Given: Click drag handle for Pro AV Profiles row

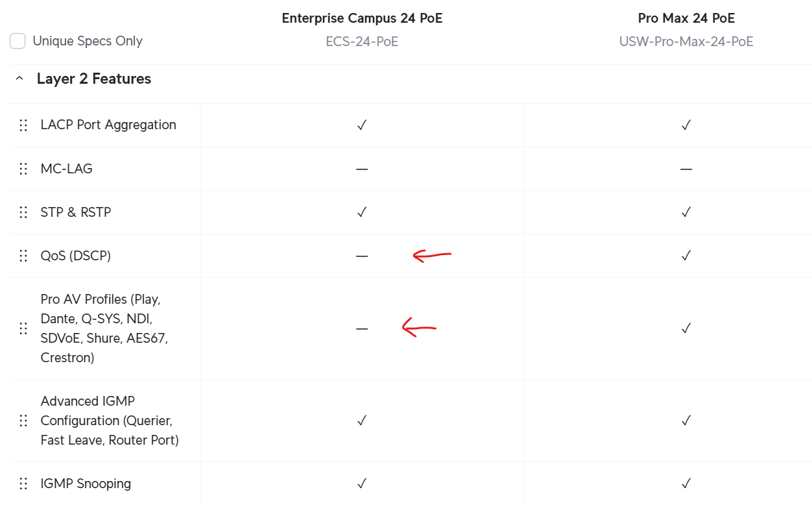Looking at the screenshot, I should (23, 328).
